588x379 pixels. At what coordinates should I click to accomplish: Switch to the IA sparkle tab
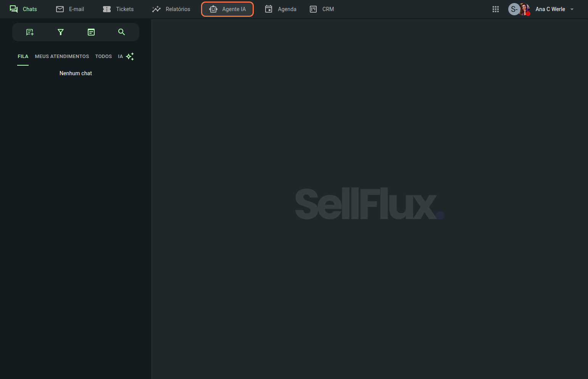coord(126,56)
